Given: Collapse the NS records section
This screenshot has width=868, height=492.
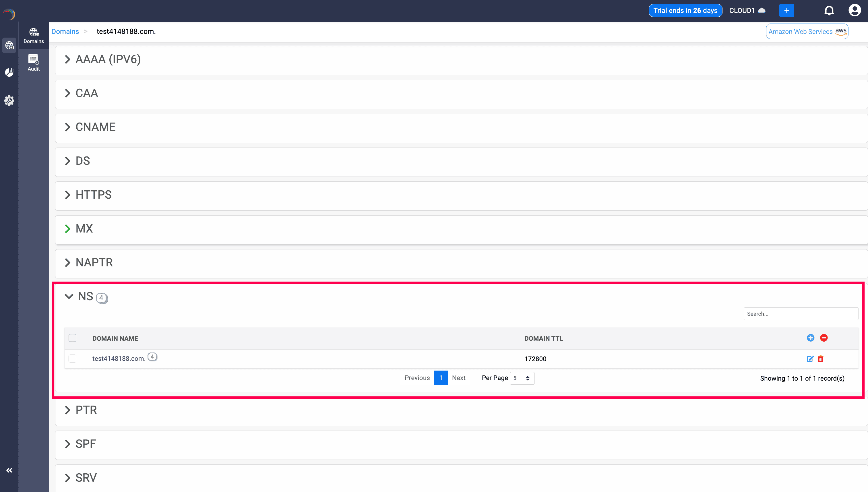Looking at the screenshot, I should point(69,297).
